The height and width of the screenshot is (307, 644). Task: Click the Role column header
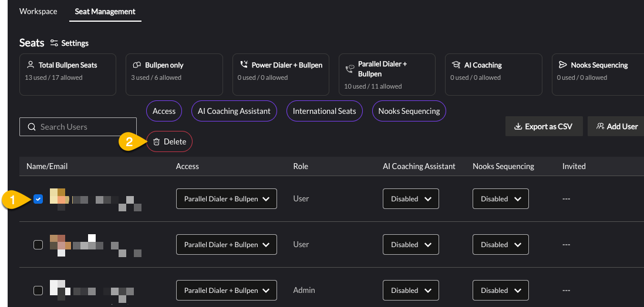point(301,166)
